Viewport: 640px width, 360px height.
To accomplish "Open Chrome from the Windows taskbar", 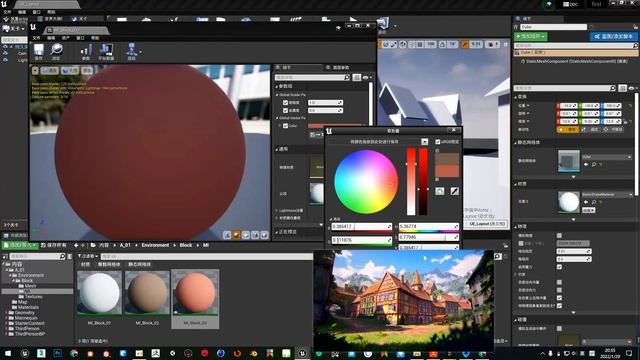I will [x=74, y=353].
